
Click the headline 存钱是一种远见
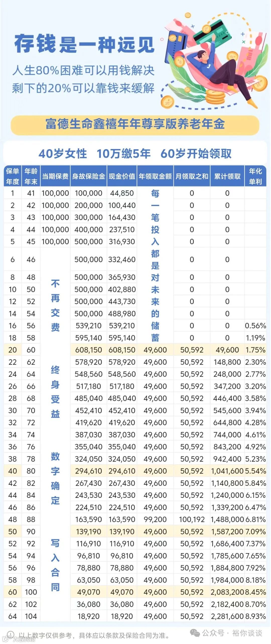coord(84,44)
